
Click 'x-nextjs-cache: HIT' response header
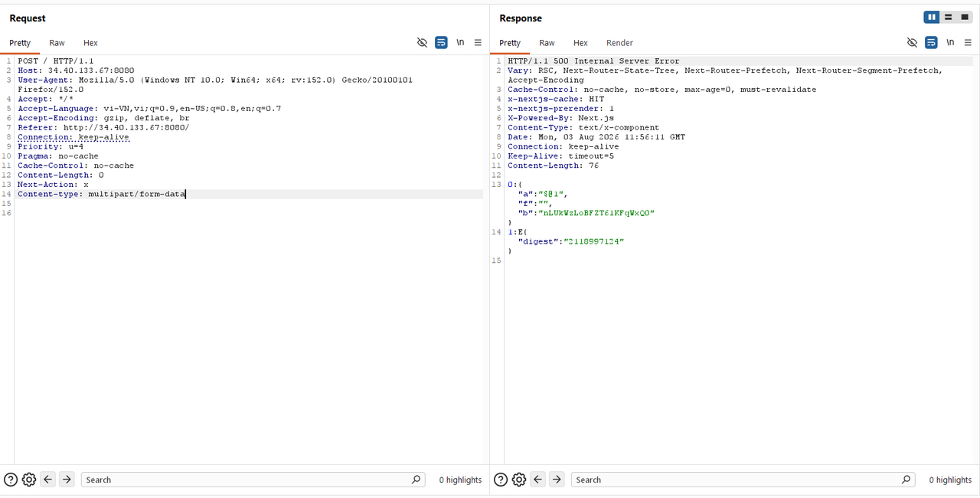556,99
